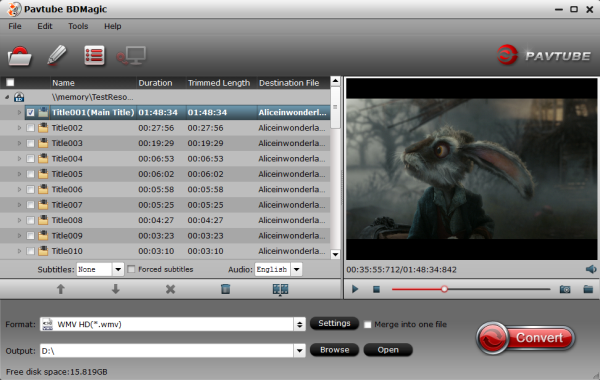Mute audio with speaker icon

[x=591, y=269]
